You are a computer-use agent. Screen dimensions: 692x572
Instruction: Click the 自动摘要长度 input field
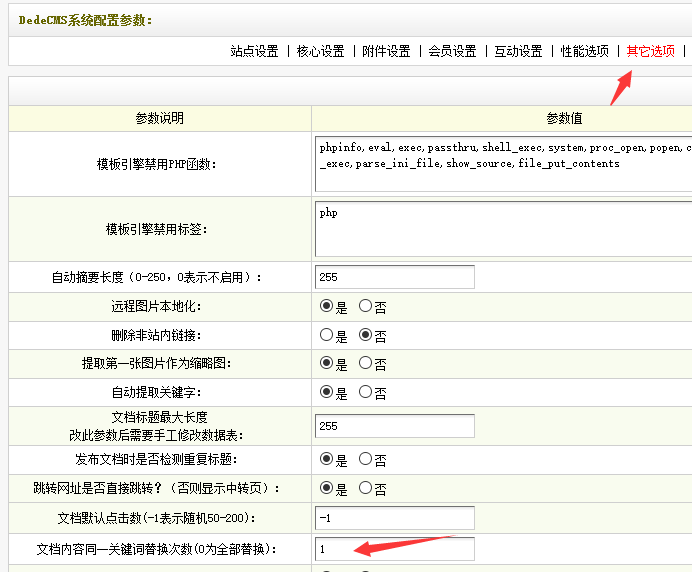click(394, 277)
